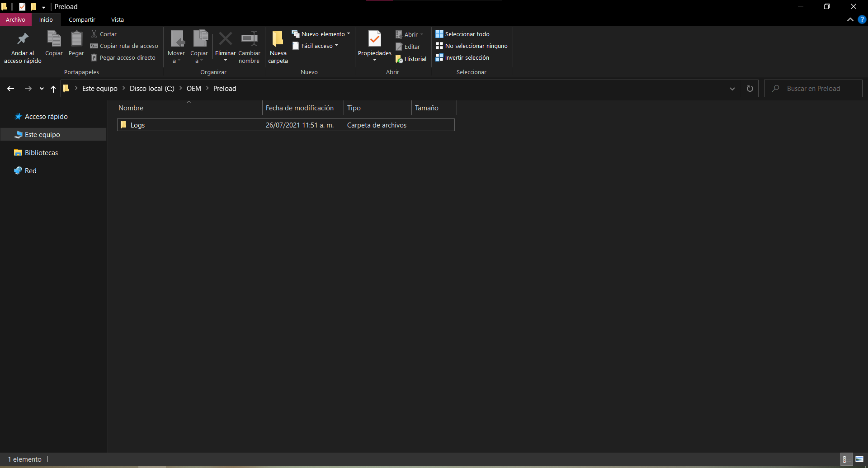The width and height of the screenshot is (868, 468).
Task: Choose Copiar ruta de acceso
Action: pyautogui.click(x=124, y=46)
